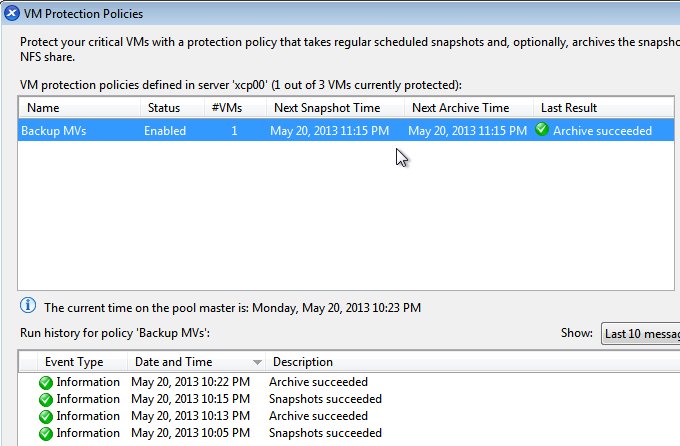Select the 'May 20, 2013 10:22 PM' history row
The width and height of the screenshot is (680, 446).
[x=349, y=382]
